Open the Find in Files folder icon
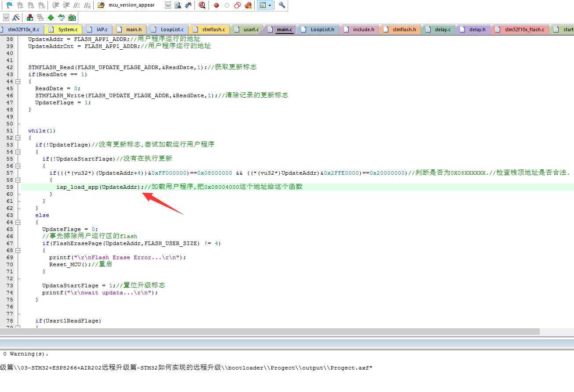 click(x=101, y=5)
